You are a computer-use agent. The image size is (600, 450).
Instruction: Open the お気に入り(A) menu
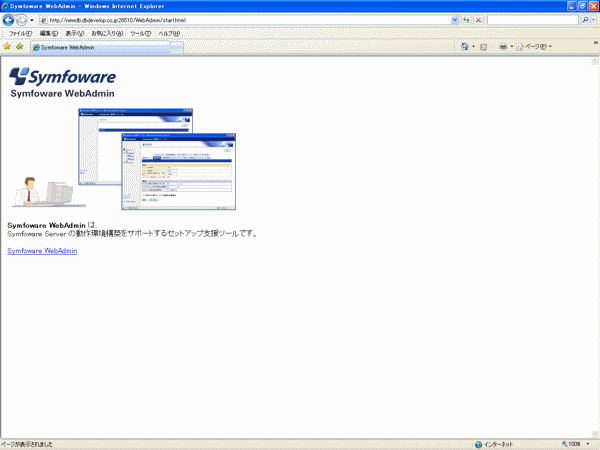pyautogui.click(x=106, y=33)
